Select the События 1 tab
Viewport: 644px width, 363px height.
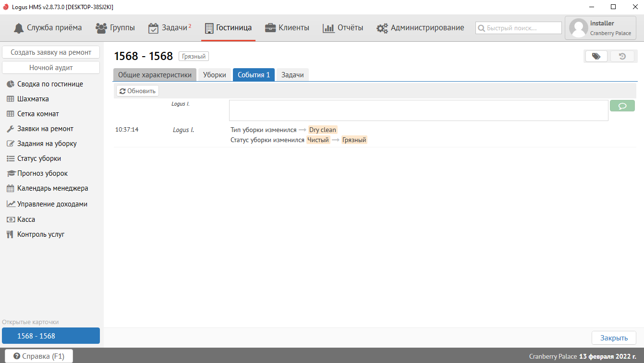pos(254,75)
